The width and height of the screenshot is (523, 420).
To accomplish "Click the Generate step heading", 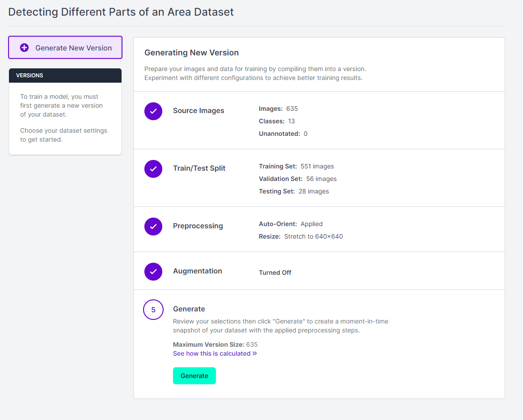I will tap(189, 309).
